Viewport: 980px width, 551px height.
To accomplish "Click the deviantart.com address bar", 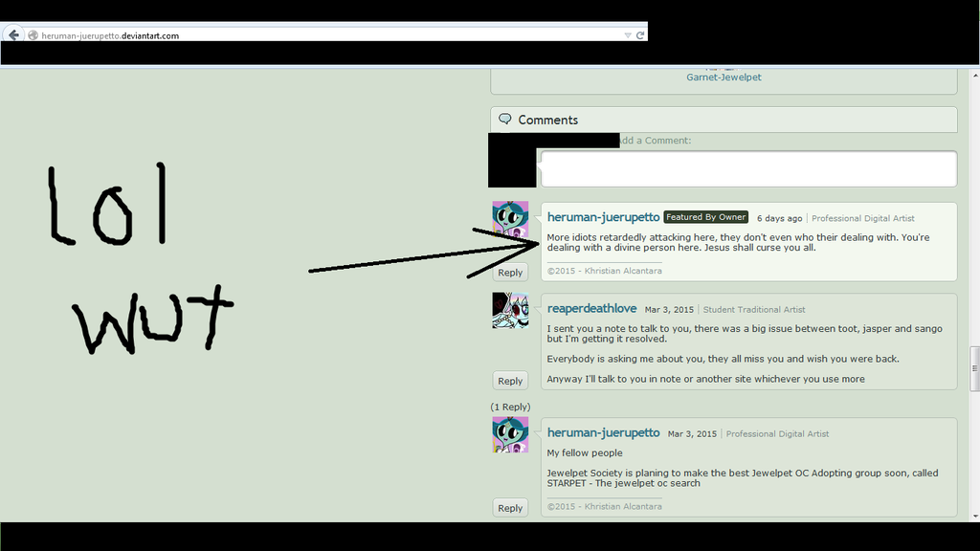I will (287, 35).
